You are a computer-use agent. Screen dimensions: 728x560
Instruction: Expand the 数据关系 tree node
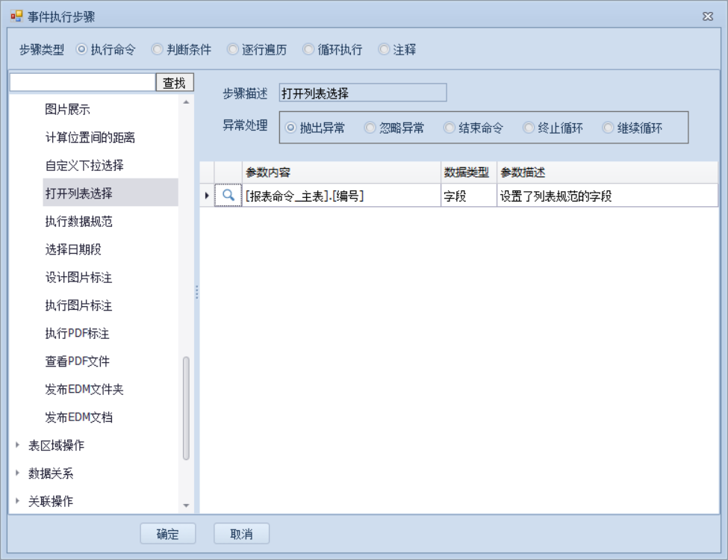click(x=17, y=473)
